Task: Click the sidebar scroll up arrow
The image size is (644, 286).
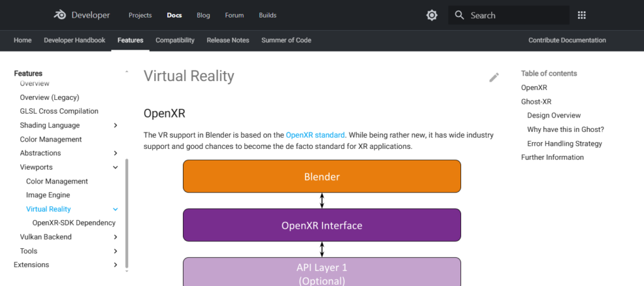Action: pos(126,72)
